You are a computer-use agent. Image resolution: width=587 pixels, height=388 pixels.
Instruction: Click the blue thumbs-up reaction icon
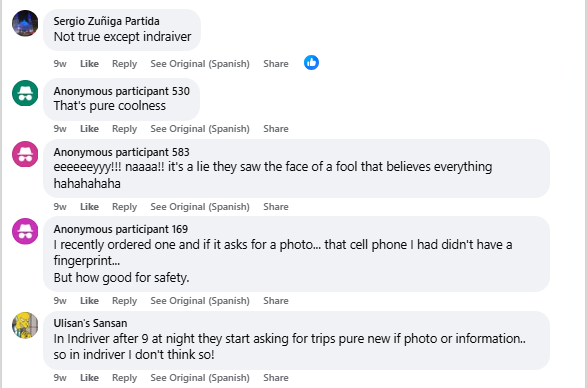(x=311, y=63)
